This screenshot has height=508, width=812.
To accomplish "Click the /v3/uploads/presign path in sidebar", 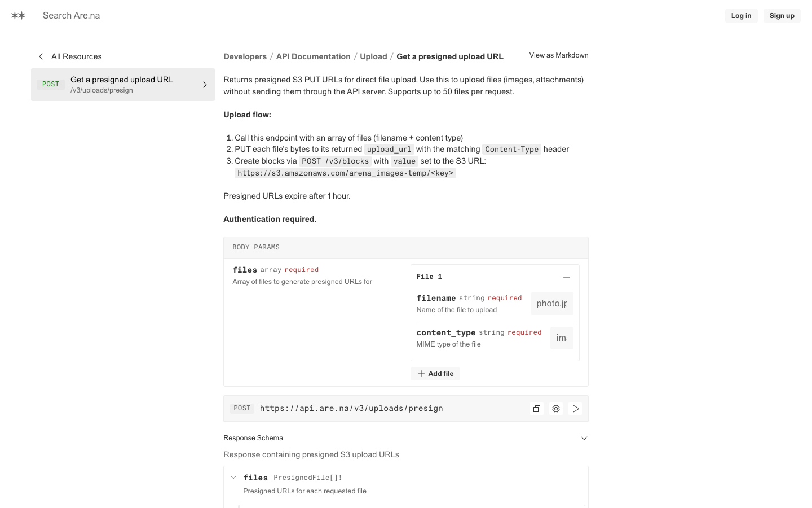I will (101, 90).
